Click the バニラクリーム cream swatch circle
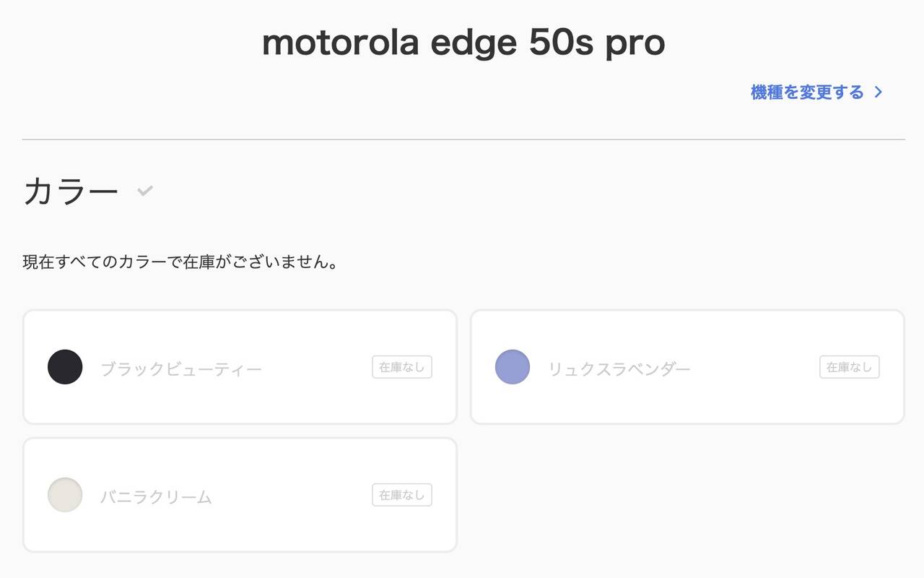Image resolution: width=924 pixels, height=578 pixels. pos(64,494)
